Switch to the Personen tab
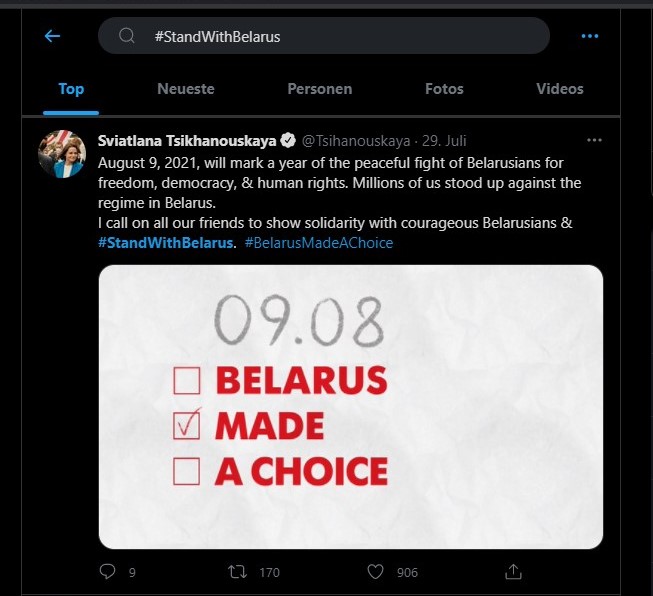 point(320,89)
